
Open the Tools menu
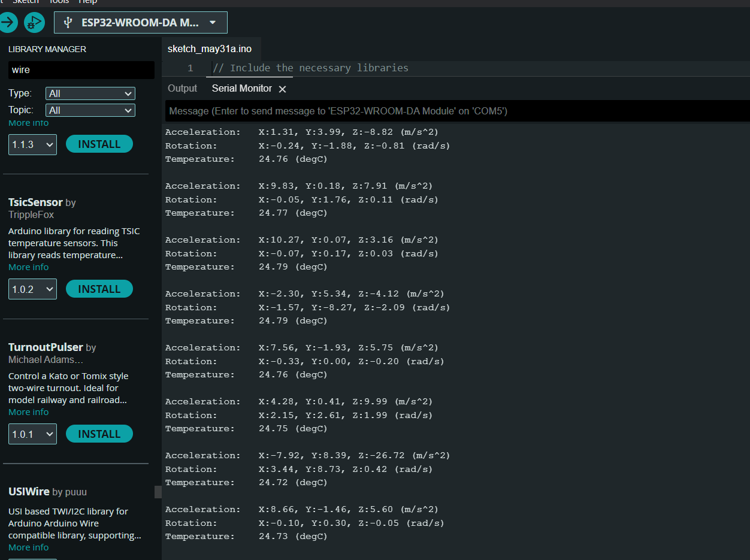[x=59, y=2]
